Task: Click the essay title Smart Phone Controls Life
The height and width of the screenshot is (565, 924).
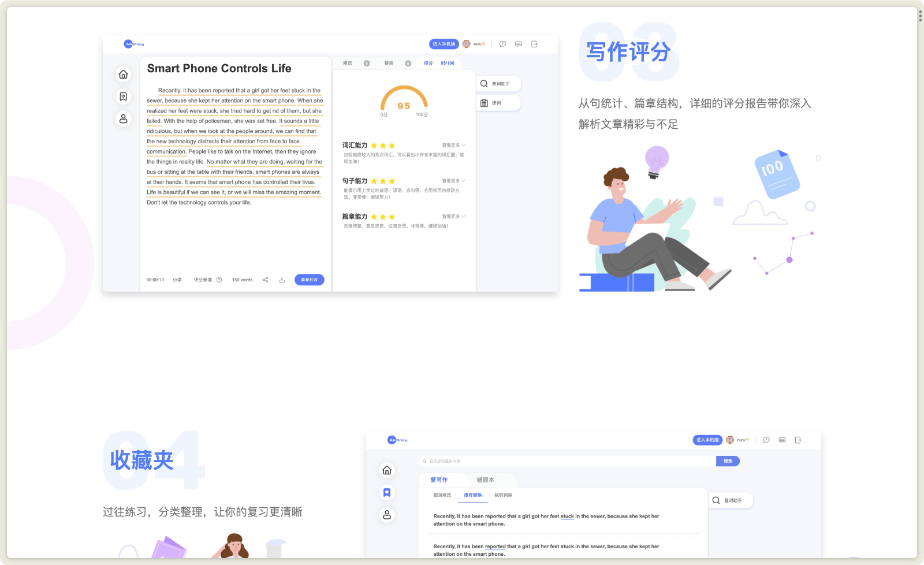Action: [219, 68]
